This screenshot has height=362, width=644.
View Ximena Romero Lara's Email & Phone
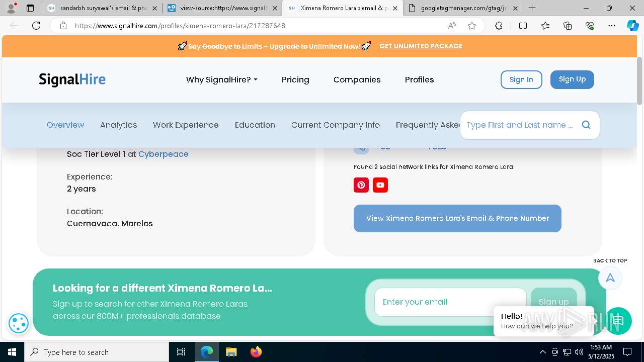457,218
